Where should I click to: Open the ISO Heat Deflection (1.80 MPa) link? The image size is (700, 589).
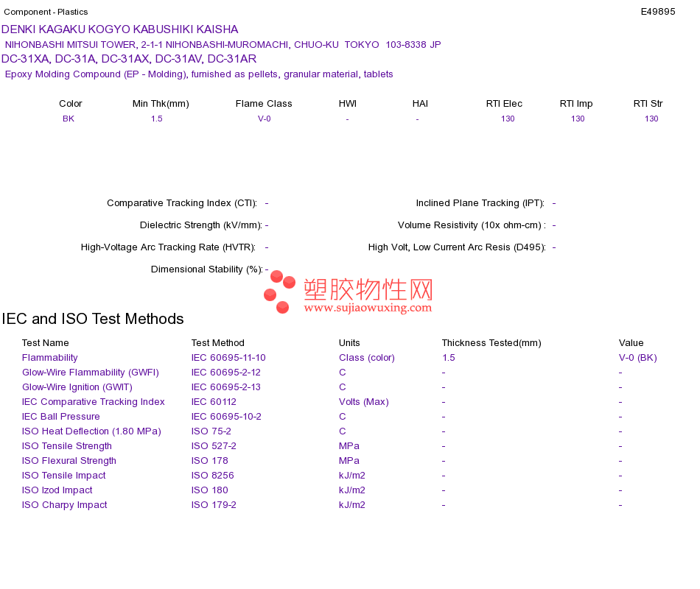click(x=91, y=431)
